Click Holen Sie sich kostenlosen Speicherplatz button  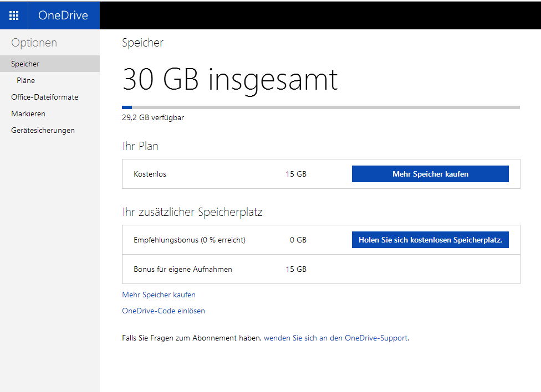pos(430,240)
